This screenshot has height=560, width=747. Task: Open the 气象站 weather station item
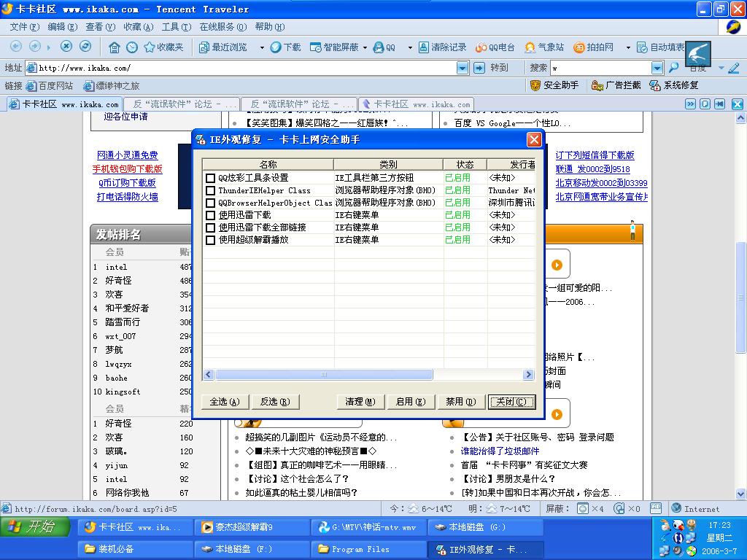[544, 47]
